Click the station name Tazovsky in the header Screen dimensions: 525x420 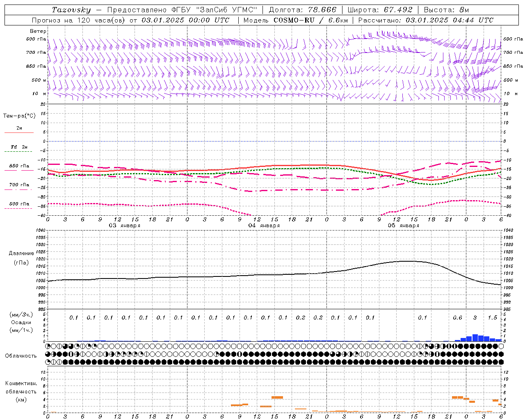tap(71, 10)
